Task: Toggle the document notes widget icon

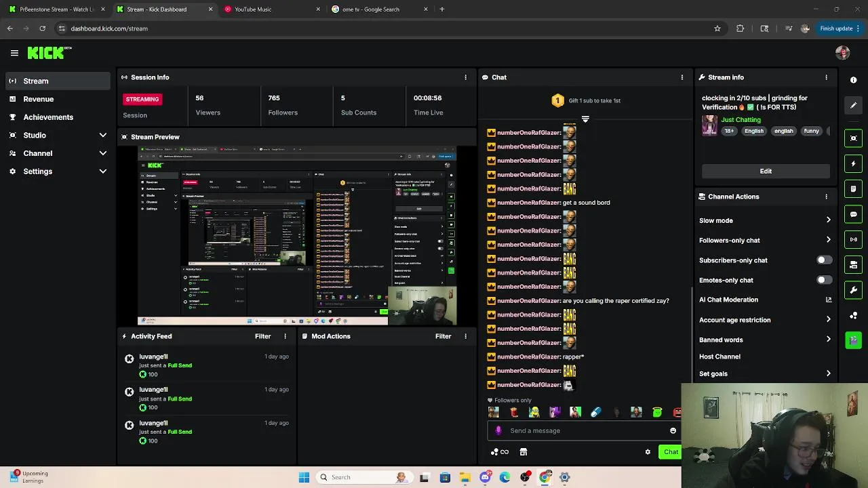Action: tap(853, 188)
